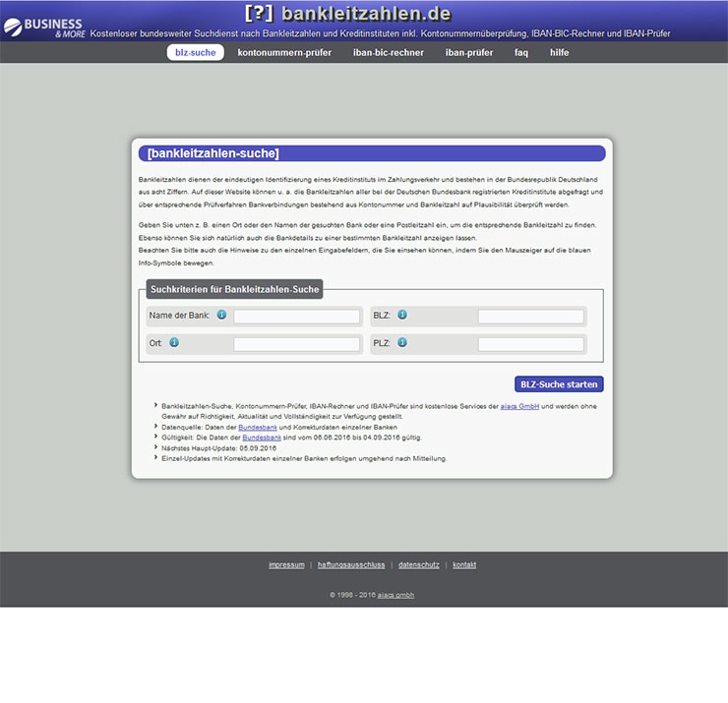Open the kontakt footer link
The image size is (728, 703).
point(464,564)
